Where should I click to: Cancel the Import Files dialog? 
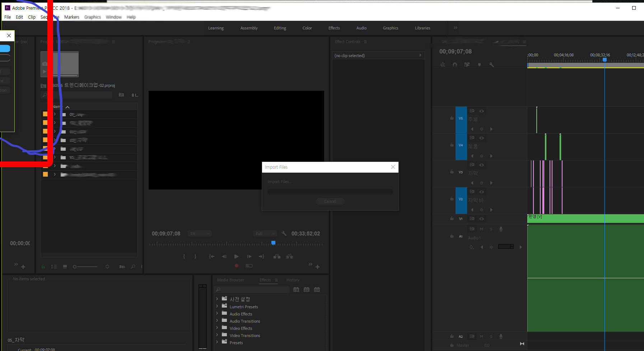pos(330,201)
